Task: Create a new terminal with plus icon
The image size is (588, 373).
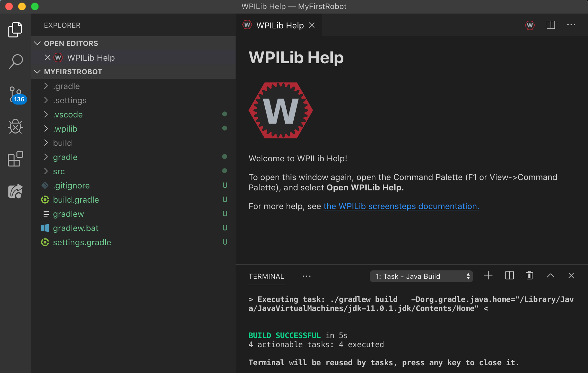Action: coord(488,276)
